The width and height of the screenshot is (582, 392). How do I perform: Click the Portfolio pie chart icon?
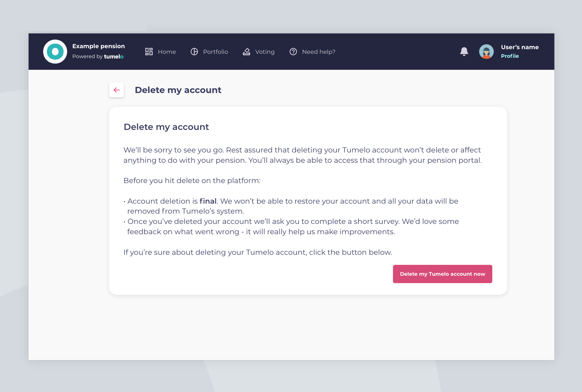(194, 51)
